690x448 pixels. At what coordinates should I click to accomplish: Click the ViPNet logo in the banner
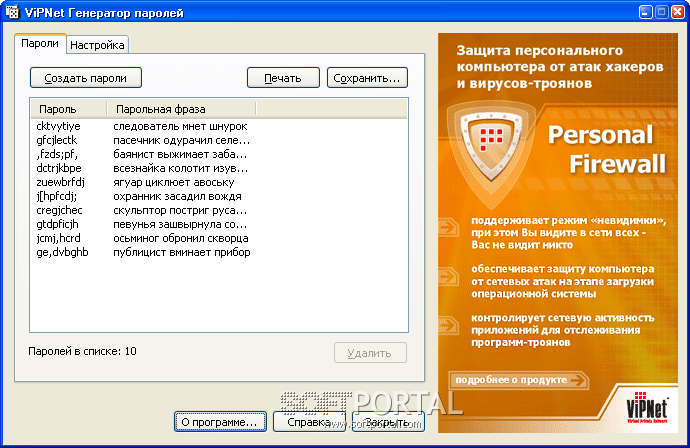coord(647,408)
